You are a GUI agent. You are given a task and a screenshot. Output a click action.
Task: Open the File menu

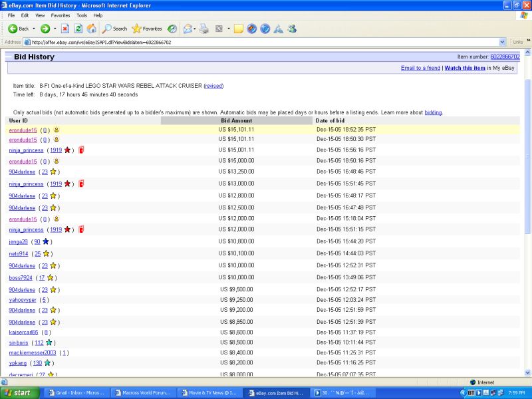tap(11, 15)
